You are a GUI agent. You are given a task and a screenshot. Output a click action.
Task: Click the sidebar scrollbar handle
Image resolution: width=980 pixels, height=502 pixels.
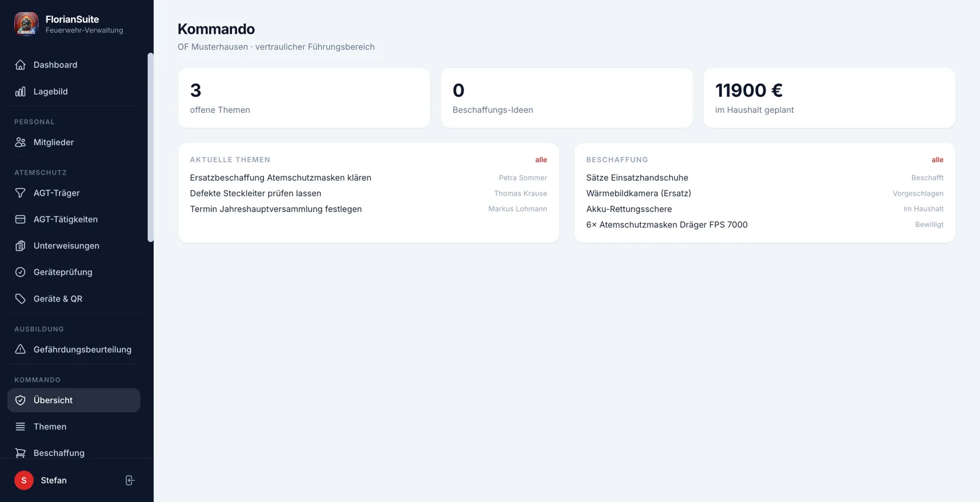coord(150,147)
